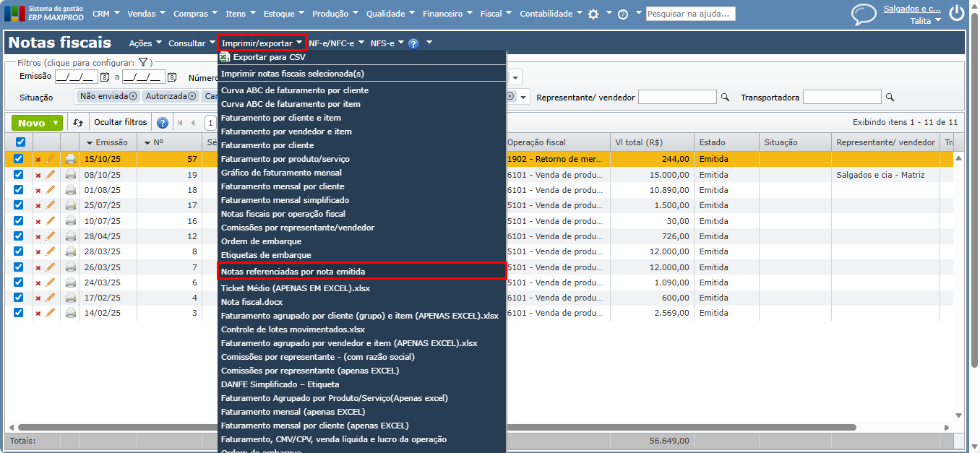Click pencil edit icon for invoice 57
Image resolution: width=980 pixels, height=453 pixels.
[51, 159]
